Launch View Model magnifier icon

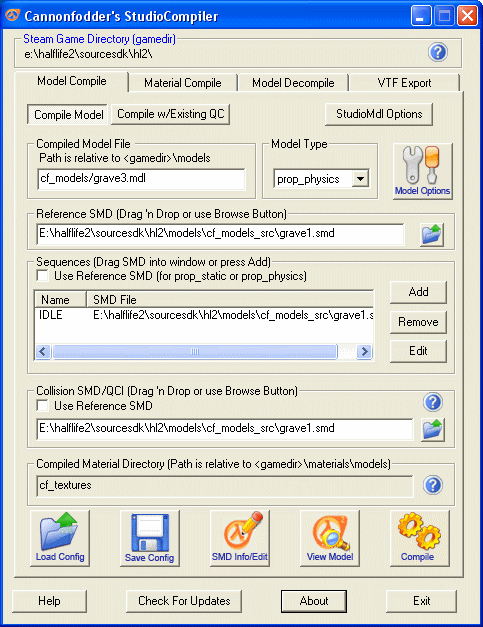click(329, 538)
